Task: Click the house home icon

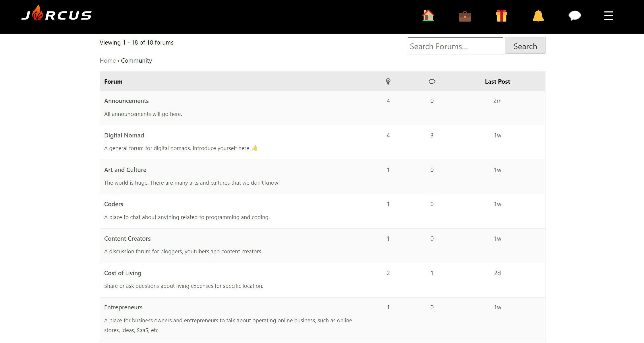Action: tap(428, 16)
